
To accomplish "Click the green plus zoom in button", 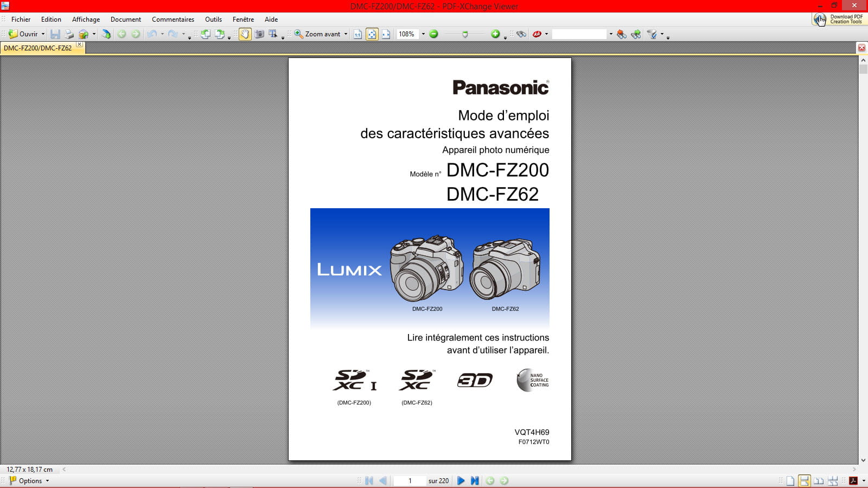I will (495, 34).
